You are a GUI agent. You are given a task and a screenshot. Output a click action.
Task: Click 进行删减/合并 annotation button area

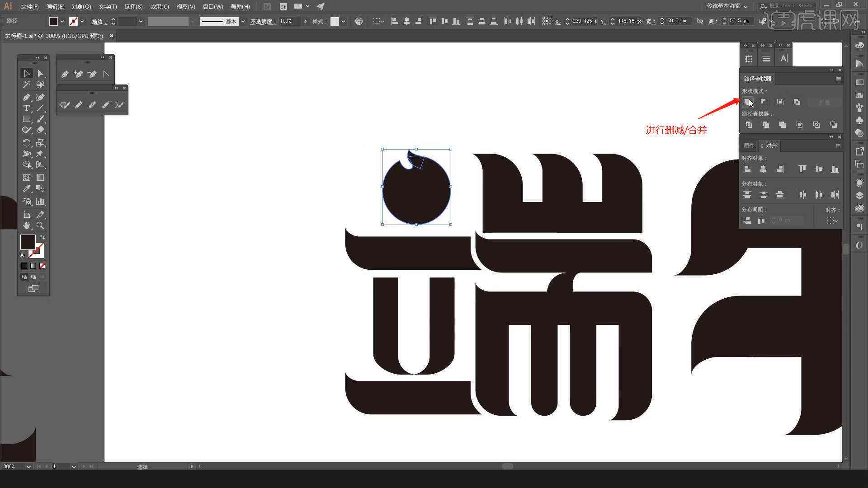tap(749, 101)
